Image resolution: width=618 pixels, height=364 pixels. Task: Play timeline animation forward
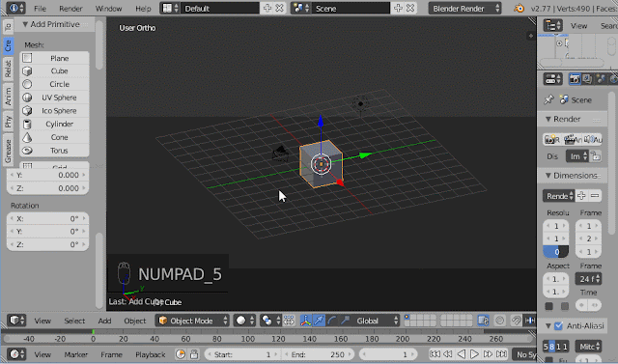pos(474,354)
